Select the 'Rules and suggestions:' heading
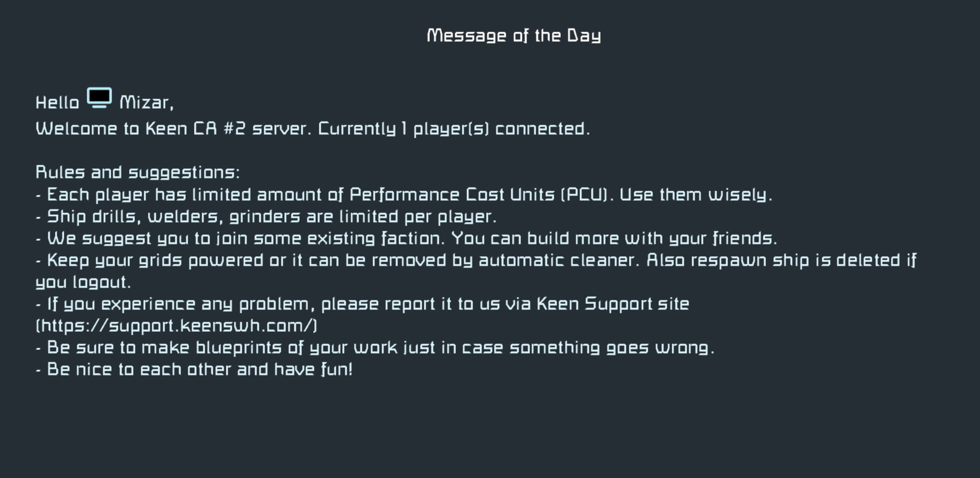 138,172
